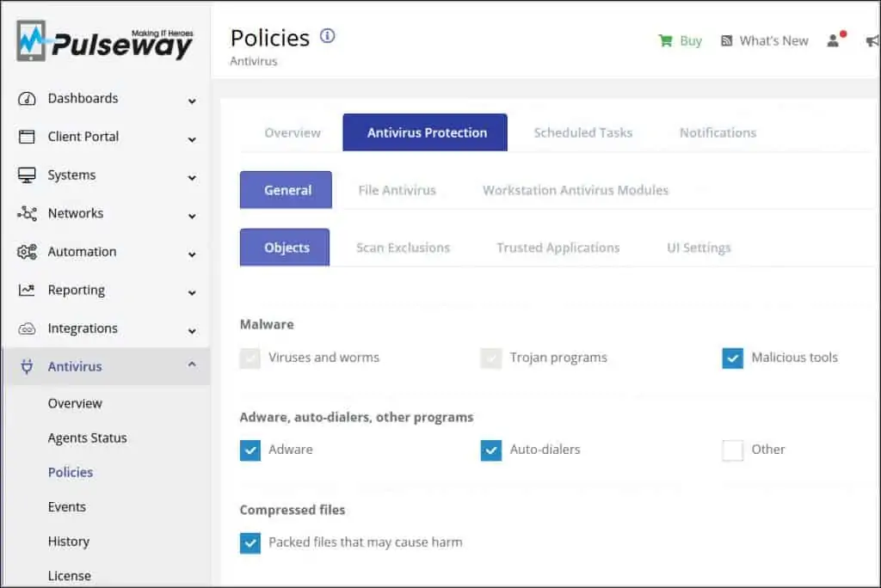The image size is (881, 588).
Task: Enable the Other checkbox
Action: pos(733,450)
